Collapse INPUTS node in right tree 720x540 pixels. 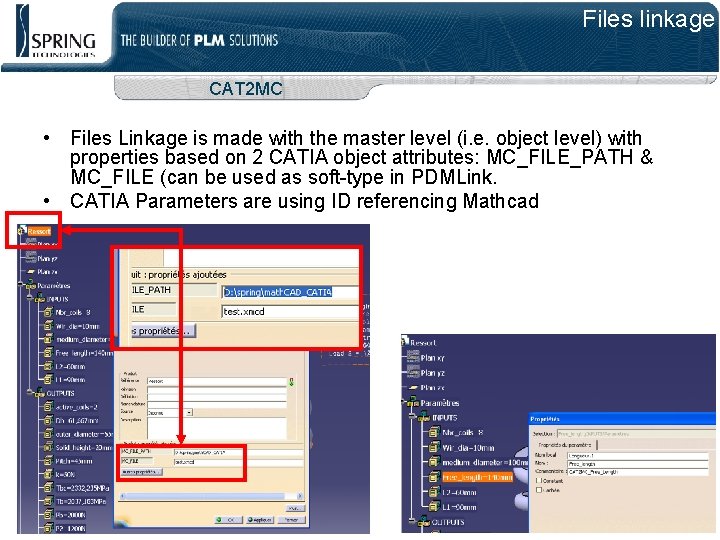pos(414,417)
